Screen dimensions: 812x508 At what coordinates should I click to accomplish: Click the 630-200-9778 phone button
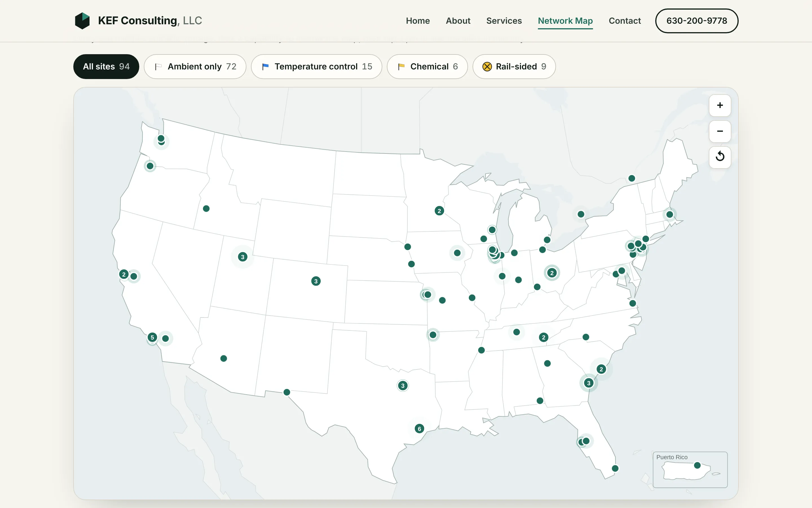[697, 21]
